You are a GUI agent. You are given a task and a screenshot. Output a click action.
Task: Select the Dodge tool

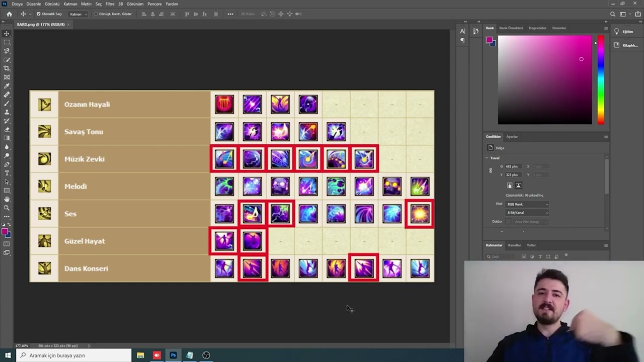(7, 155)
